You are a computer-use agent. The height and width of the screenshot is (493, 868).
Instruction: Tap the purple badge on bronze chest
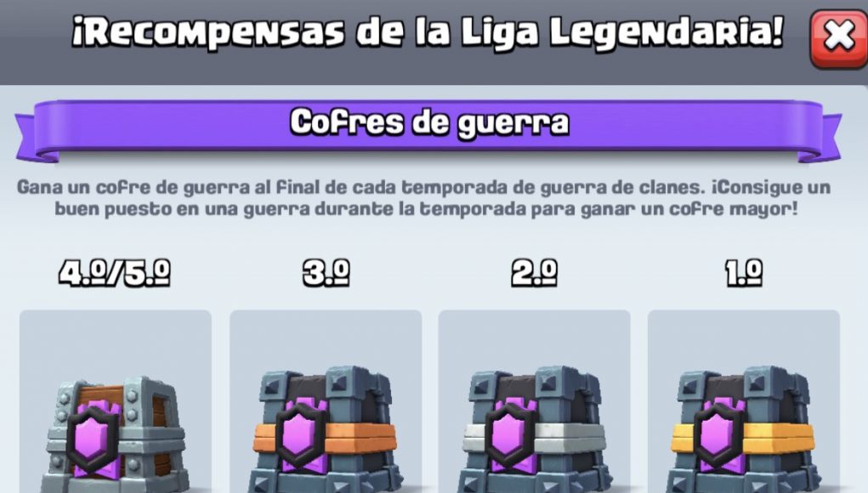coord(303,435)
